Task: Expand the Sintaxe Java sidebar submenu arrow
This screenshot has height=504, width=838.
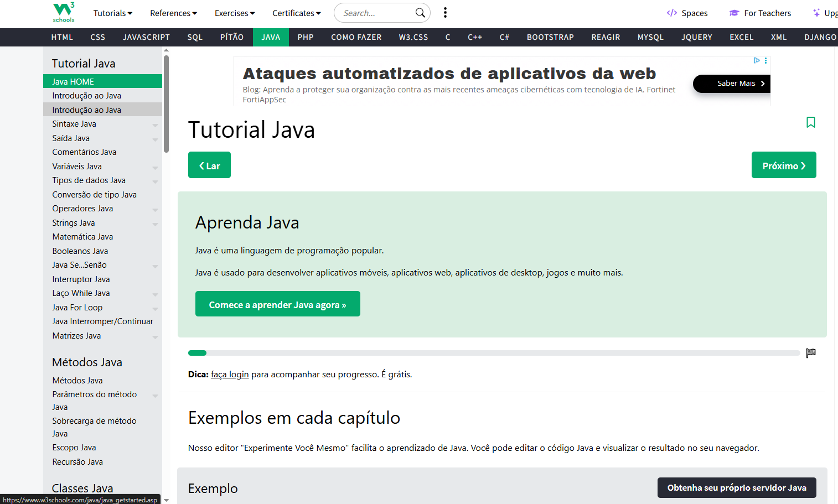Action: click(x=155, y=125)
